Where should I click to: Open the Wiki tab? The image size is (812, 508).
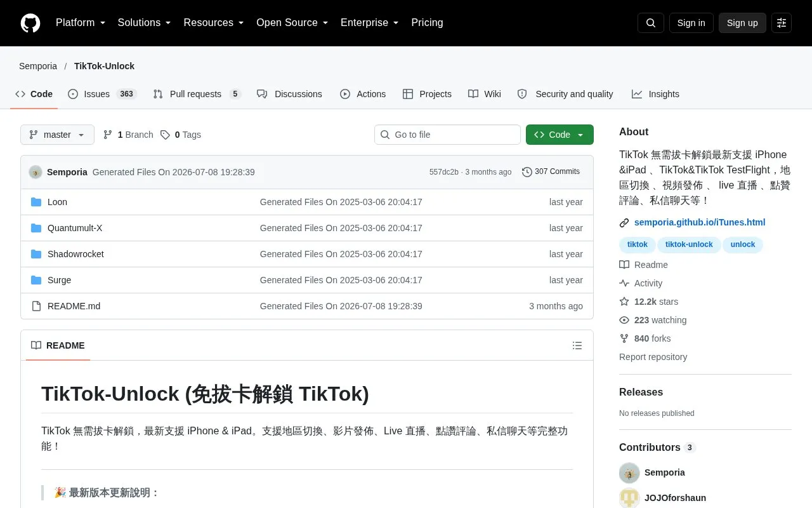point(485,94)
